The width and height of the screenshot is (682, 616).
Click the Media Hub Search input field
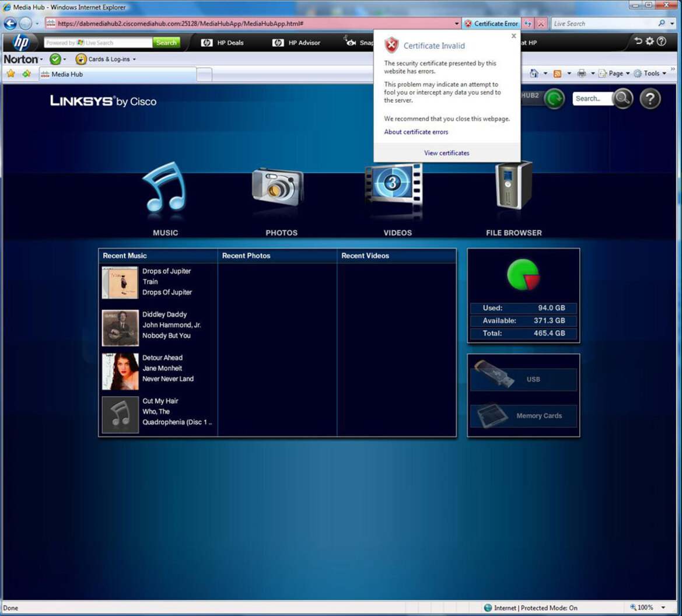[x=592, y=99]
